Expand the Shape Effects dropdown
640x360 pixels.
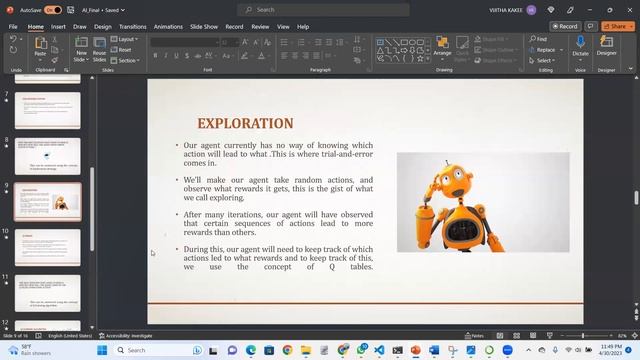click(496, 60)
